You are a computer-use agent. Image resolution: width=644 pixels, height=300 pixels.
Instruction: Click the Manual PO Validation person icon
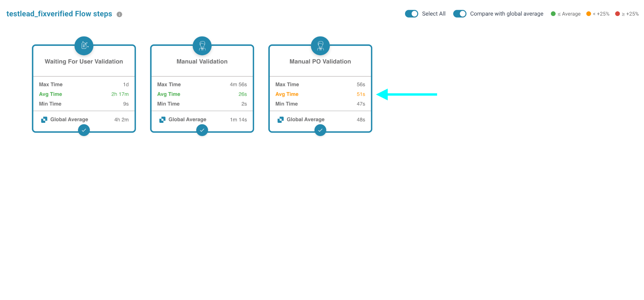coord(320,46)
